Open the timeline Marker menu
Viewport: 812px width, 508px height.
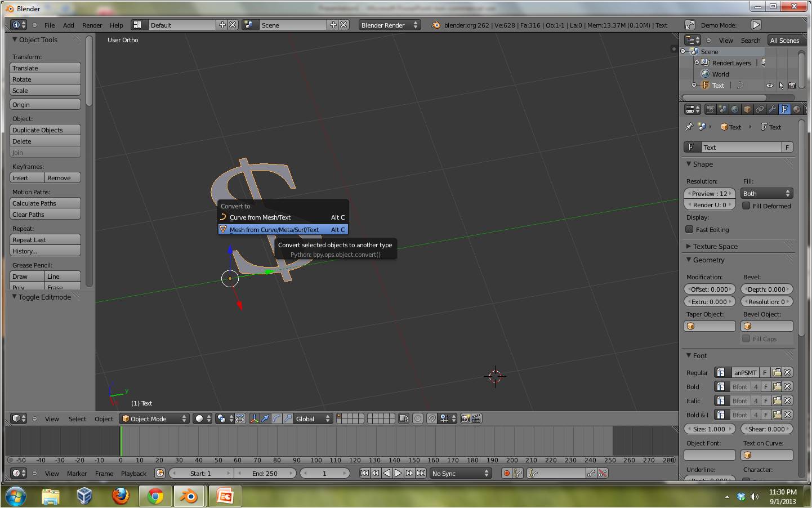(x=77, y=473)
